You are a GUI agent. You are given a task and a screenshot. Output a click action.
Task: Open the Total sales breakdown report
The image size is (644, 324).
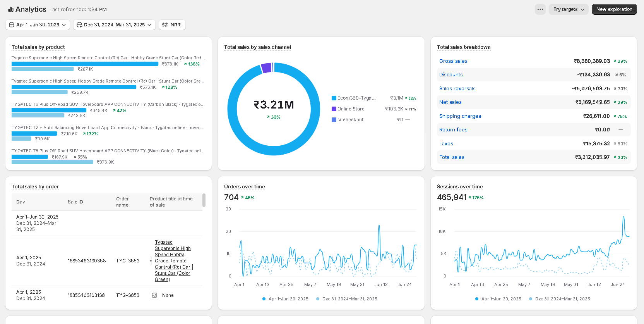click(464, 47)
